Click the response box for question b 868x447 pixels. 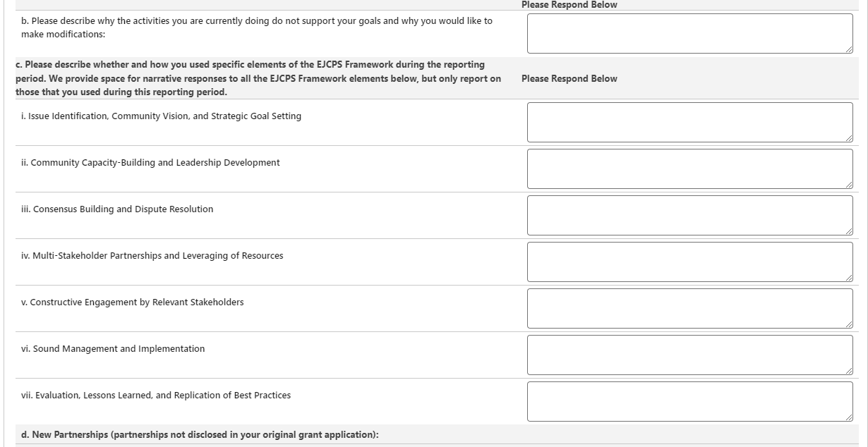(689, 33)
